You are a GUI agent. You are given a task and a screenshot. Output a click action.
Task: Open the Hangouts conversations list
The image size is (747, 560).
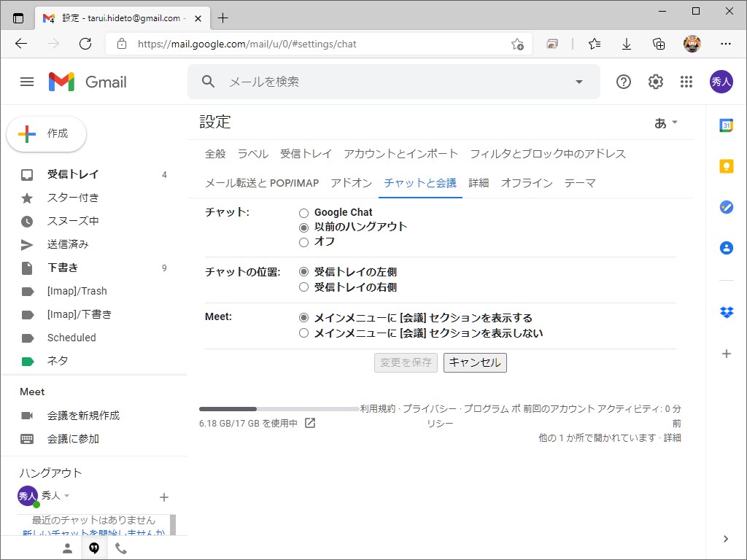point(94,548)
